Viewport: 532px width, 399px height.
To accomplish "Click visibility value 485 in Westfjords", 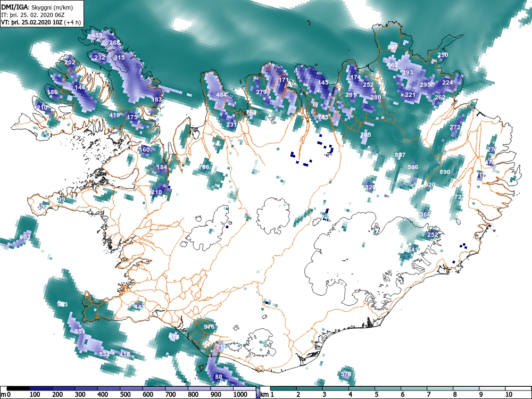I will 97,35.
